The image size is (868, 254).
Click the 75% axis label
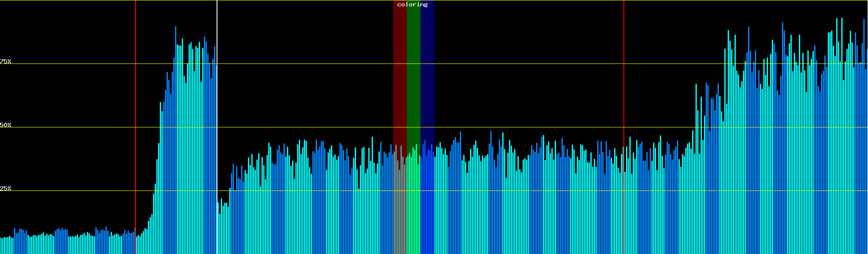[6, 61]
